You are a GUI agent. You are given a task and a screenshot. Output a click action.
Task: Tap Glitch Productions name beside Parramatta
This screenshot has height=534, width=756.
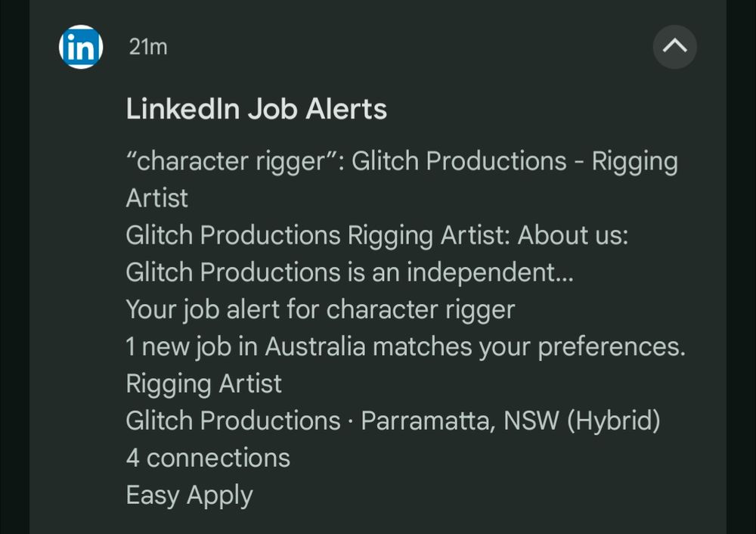(234, 421)
